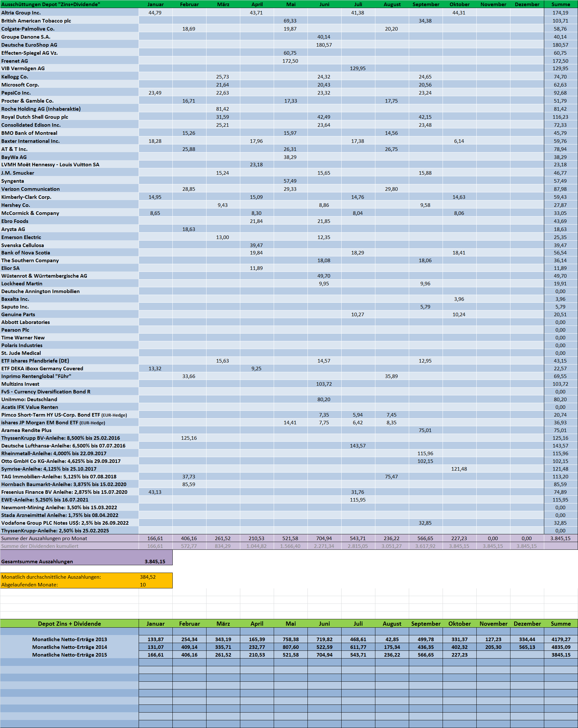Click the 'Deutsche Lufthansa-Anleihe' row label
Image resolution: width=578 pixels, height=728 pixels.
(63, 446)
